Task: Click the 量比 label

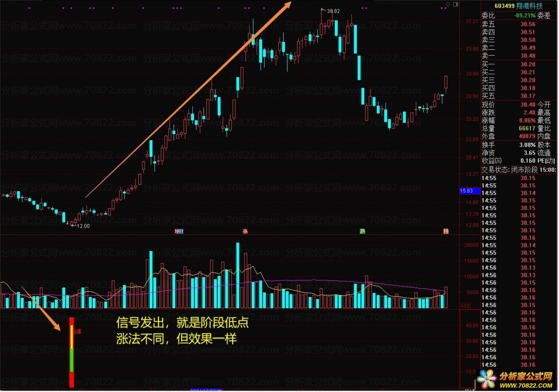Action: tap(544, 128)
